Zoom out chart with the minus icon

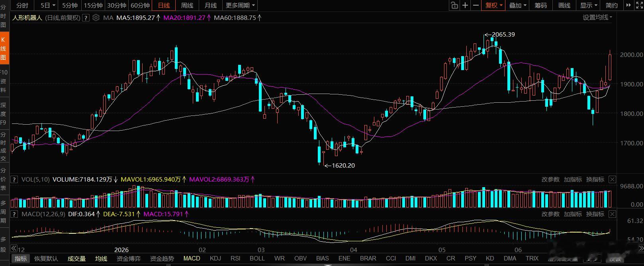[476, 5]
